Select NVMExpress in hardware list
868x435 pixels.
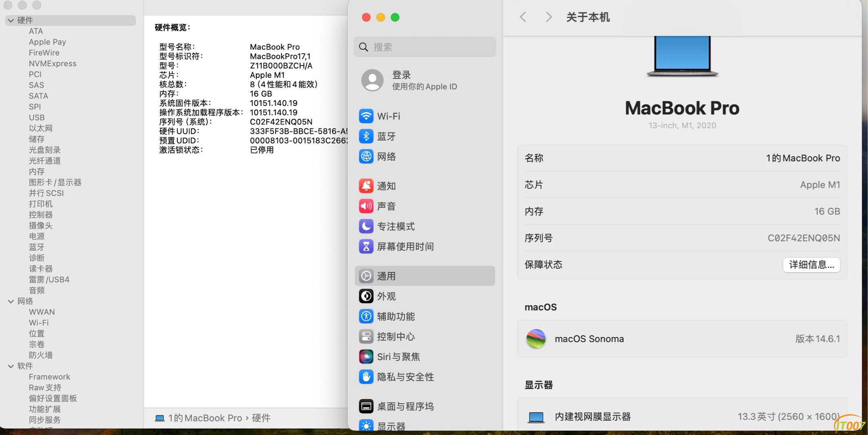coord(52,64)
